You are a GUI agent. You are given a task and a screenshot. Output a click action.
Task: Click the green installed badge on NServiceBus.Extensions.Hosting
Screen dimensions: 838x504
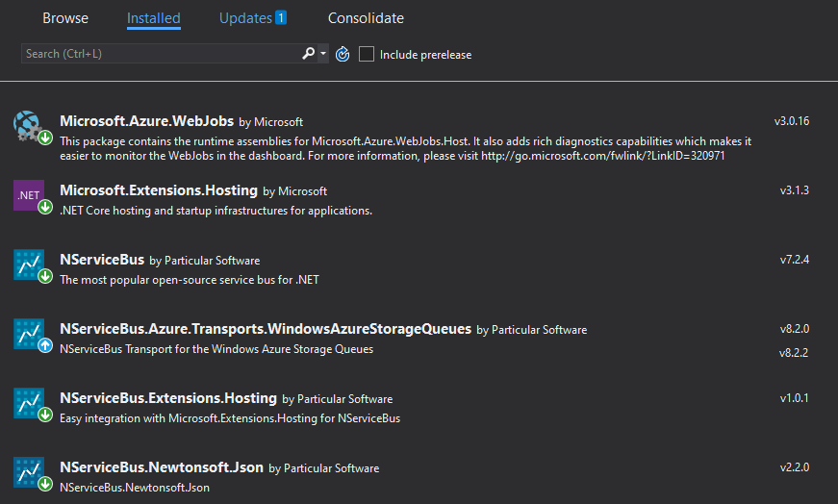pyautogui.click(x=45, y=415)
